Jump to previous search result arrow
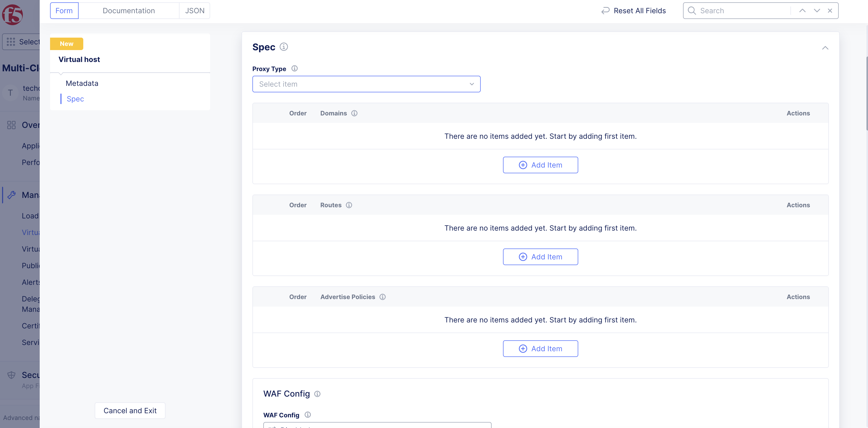This screenshot has height=428, width=868. coord(802,11)
